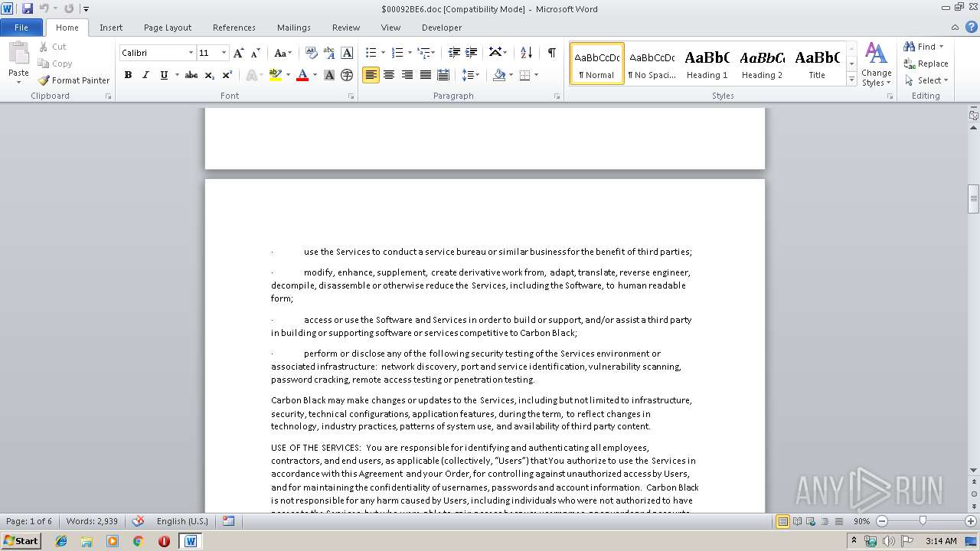Click the Increase Indent icon
This screenshot has height=551, width=980.
coord(472,53)
